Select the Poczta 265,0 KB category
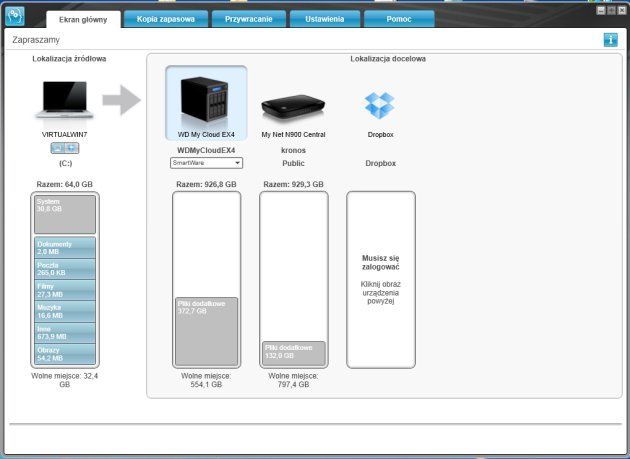630x459 pixels. tap(65, 269)
